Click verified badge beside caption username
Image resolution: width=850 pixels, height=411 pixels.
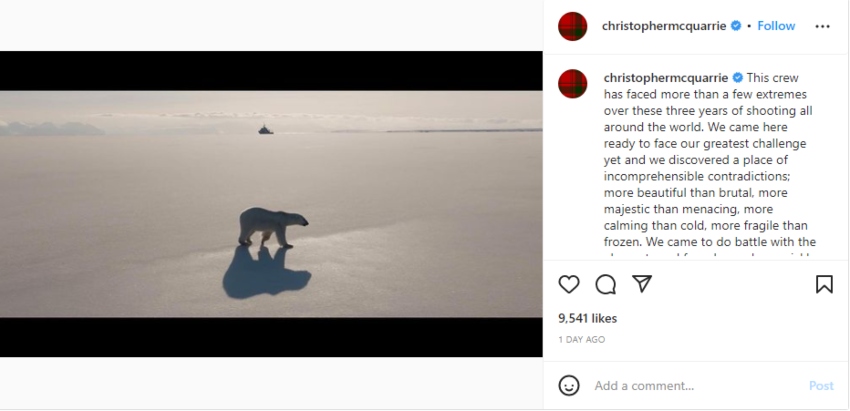coord(737,78)
